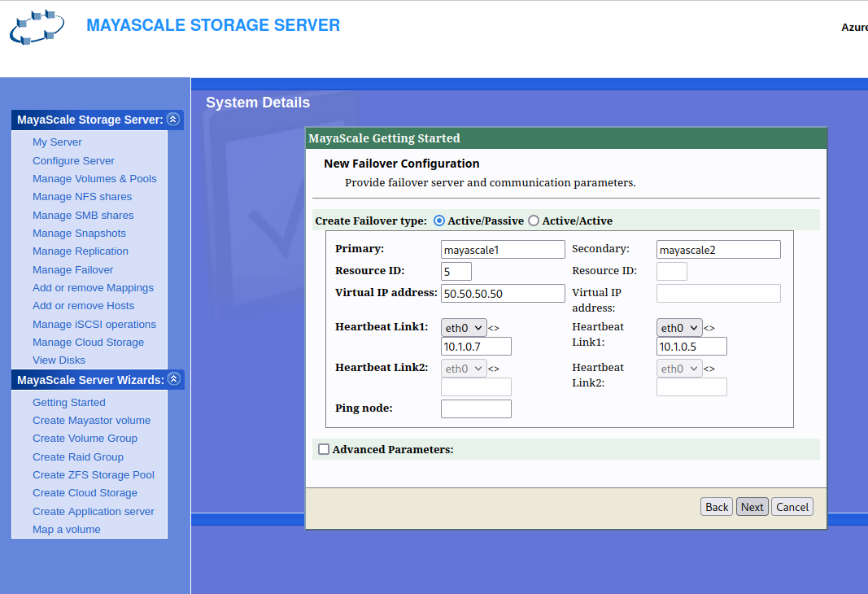Open the Create ZFS Storage Pool wizard
868x594 pixels.
(x=93, y=475)
